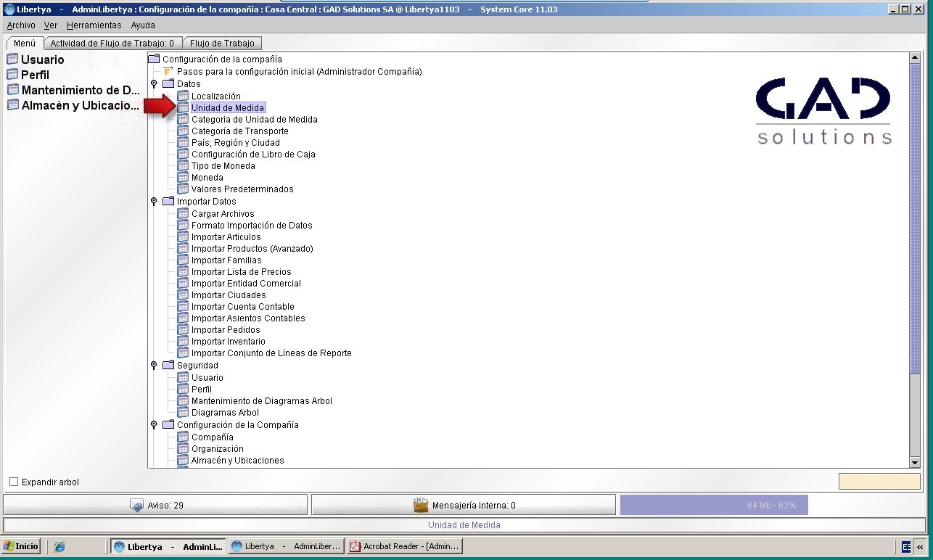Click the window icon beside Localización
Image resolution: width=933 pixels, height=560 pixels.
[x=183, y=96]
